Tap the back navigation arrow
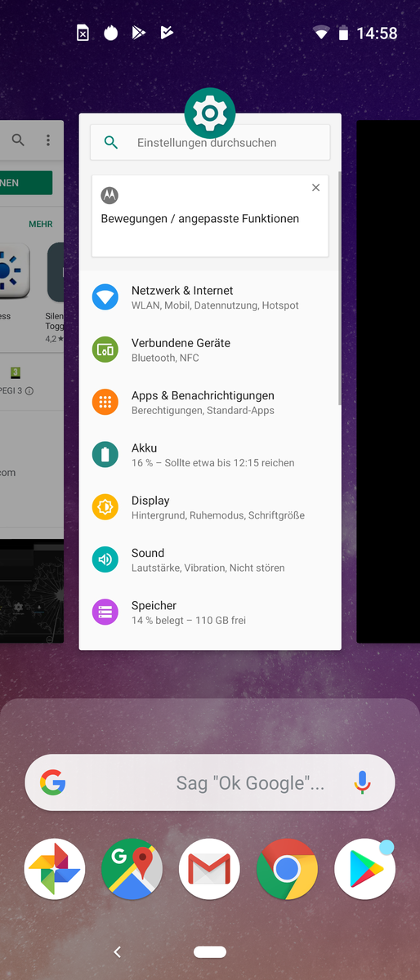The image size is (420, 980). [x=118, y=951]
